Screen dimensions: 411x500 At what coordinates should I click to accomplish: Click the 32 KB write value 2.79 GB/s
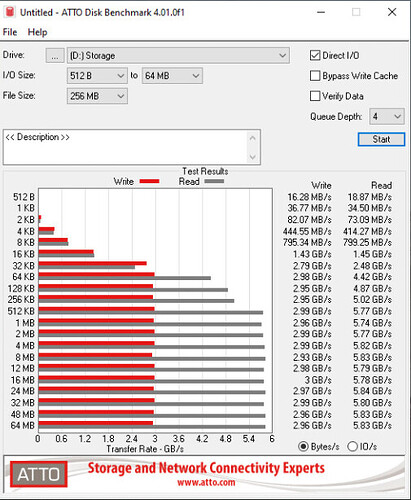click(312, 266)
